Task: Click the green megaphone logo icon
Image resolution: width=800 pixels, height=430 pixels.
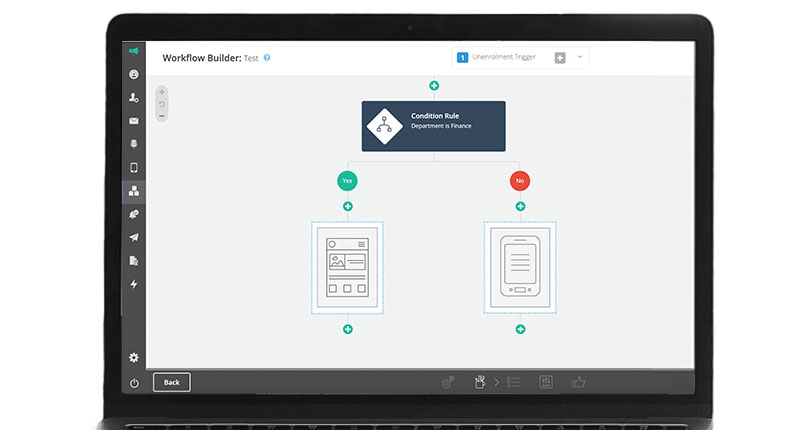Action: pos(134,51)
